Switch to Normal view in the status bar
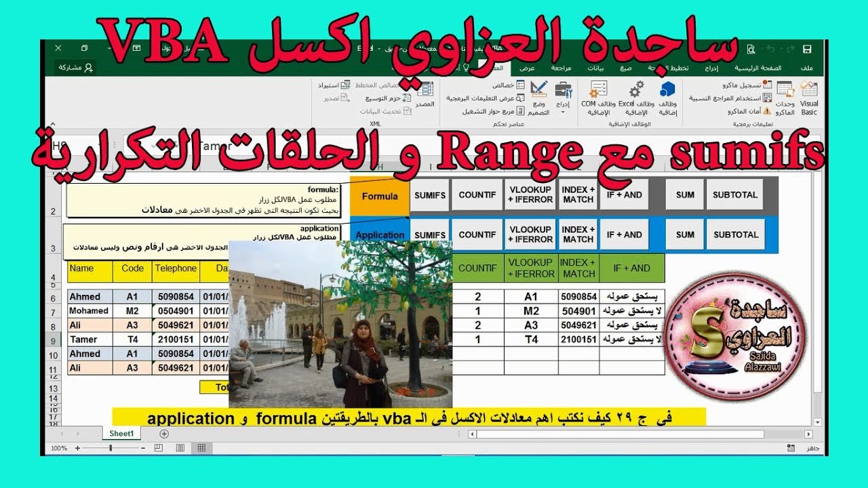 click(x=201, y=448)
